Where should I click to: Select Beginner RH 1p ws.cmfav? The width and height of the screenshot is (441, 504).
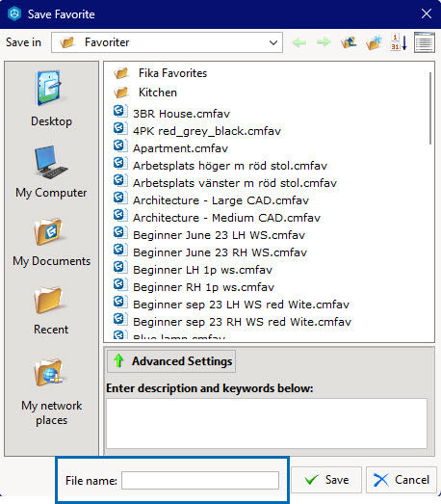pyautogui.click(x=194, y=286)
